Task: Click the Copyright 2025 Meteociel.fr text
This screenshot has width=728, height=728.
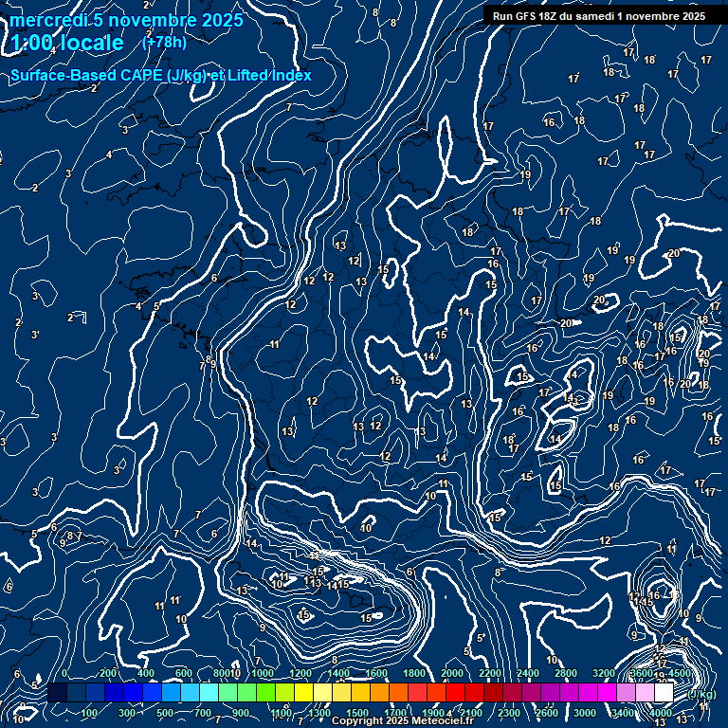Action: [x=403, y=721]
